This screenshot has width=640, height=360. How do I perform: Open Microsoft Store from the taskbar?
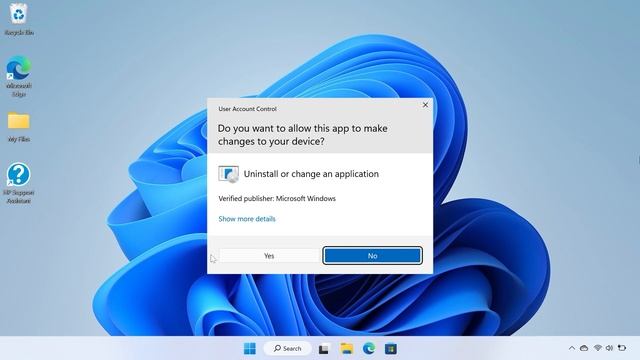[391, 349]
